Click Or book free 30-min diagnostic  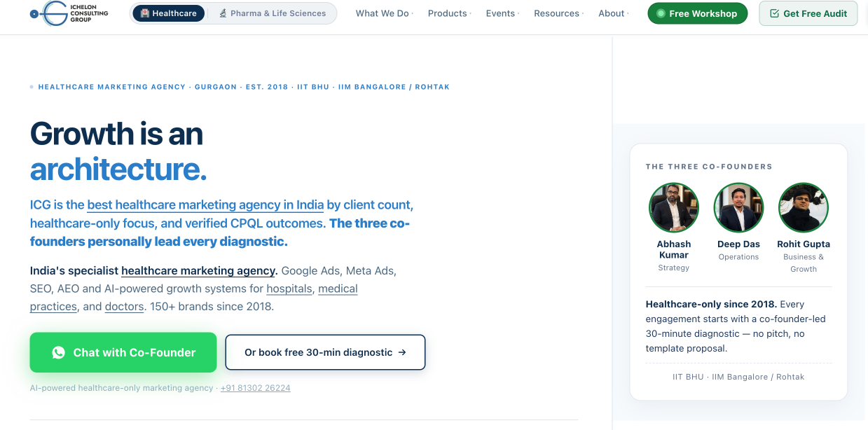[325, 352]
